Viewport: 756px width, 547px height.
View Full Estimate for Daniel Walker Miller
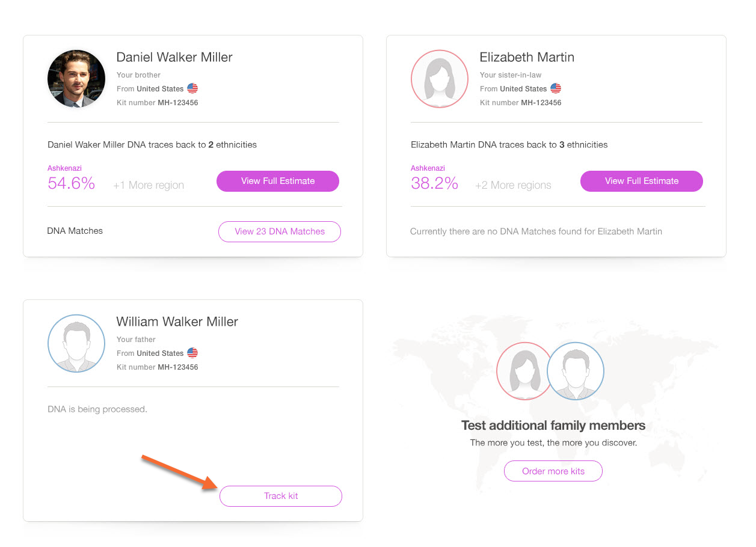tap(278, 181)
